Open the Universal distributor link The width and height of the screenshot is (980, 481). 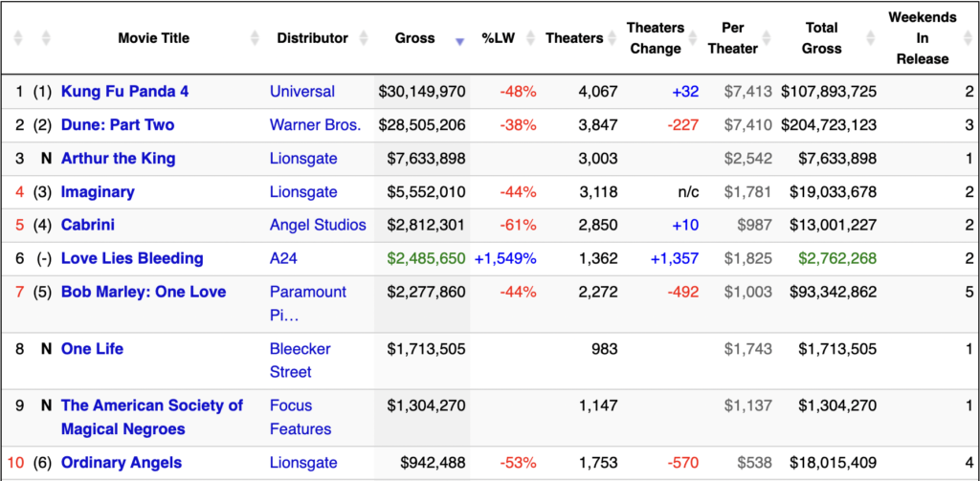point(302,92)
